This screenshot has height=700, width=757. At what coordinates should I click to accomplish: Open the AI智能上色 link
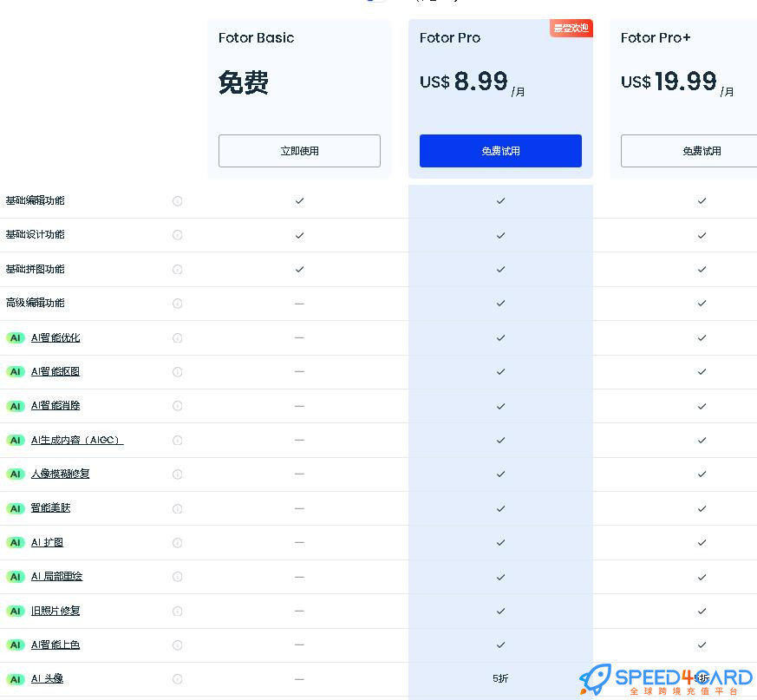click(x=55, y=645)
